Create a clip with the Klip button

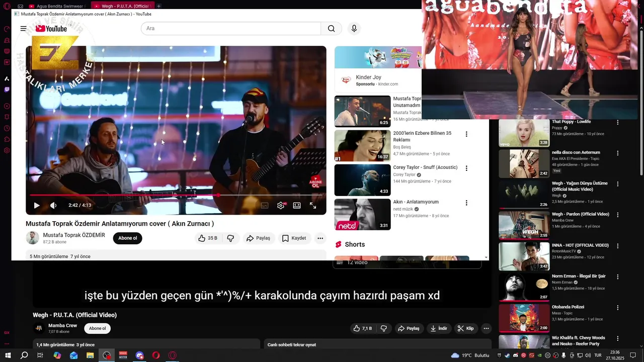[x=465, y=328]
